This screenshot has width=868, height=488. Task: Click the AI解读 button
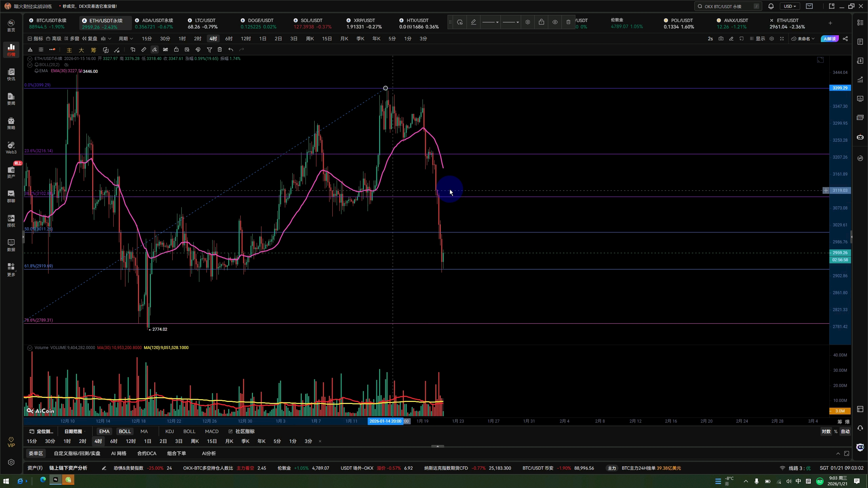829,39
